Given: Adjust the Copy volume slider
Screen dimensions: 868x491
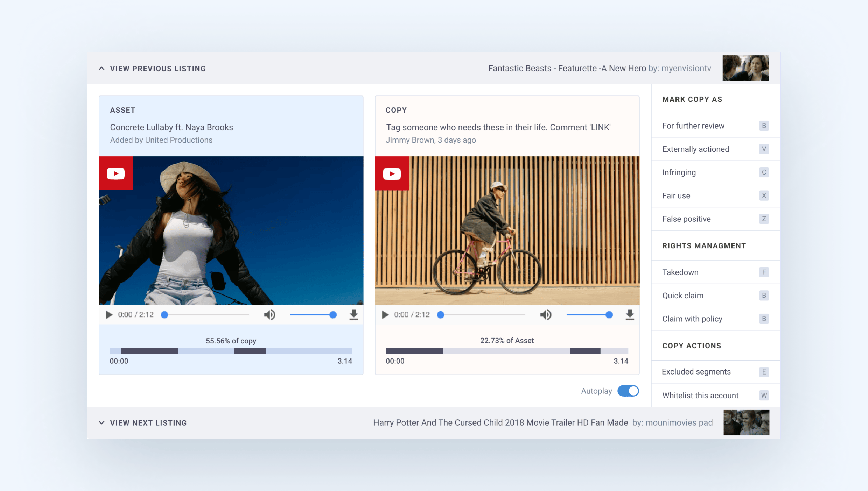Looking at the screenshot, I should pos(590,315).
